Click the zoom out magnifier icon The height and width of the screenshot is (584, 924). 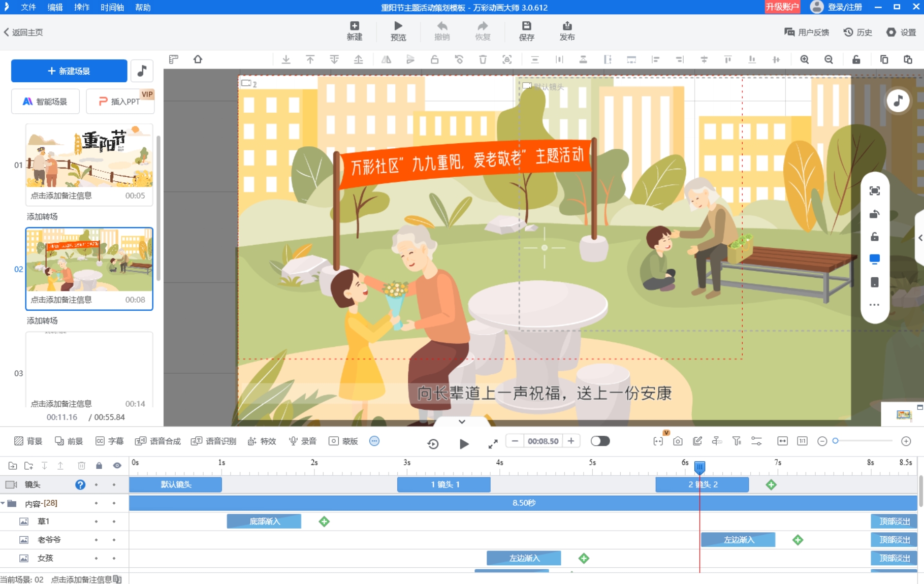(x=829, y=59)
